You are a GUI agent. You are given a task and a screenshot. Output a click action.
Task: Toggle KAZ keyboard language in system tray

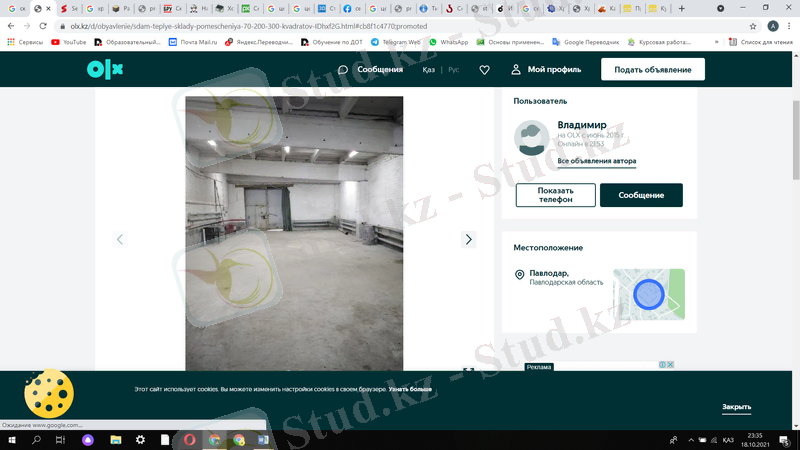(728, 440)
